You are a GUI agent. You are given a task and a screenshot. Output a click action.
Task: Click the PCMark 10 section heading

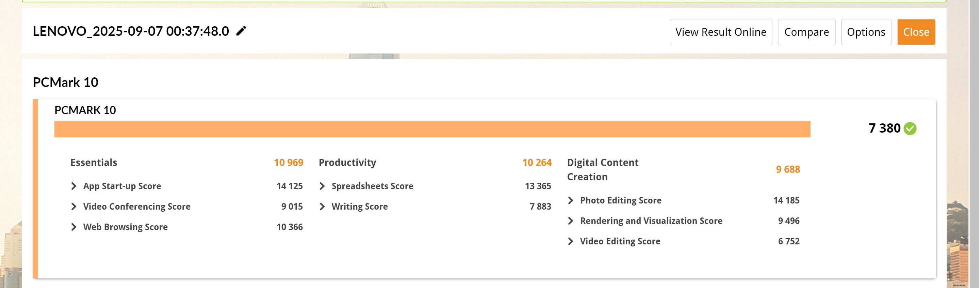point(65,82)
